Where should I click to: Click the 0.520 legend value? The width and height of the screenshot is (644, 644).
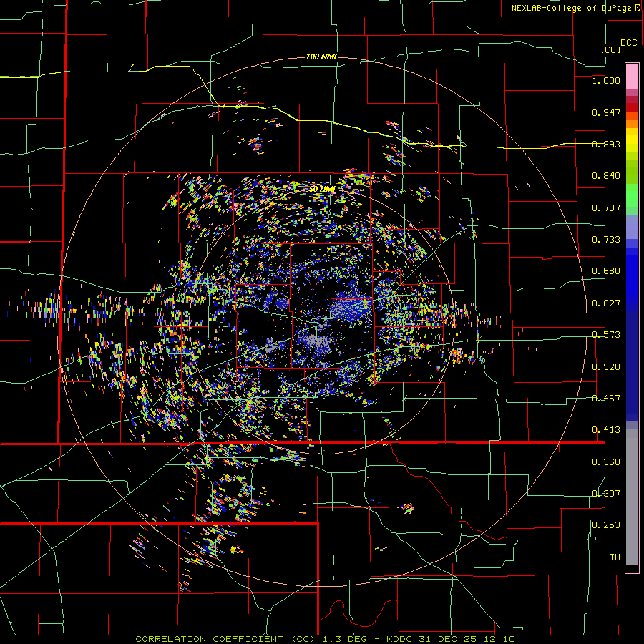coord(606,367)
